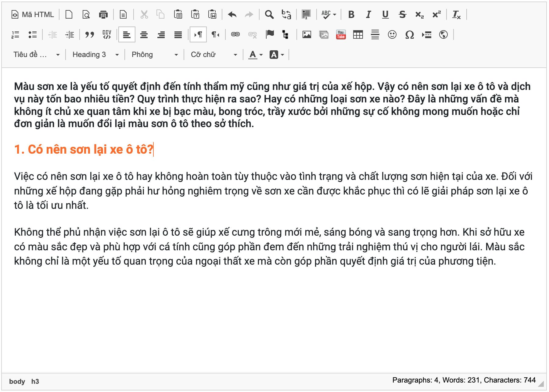Select the body element path item
The height and width of the screenshot is (392, 549).
pyautogui.click(x=17, y=381)
